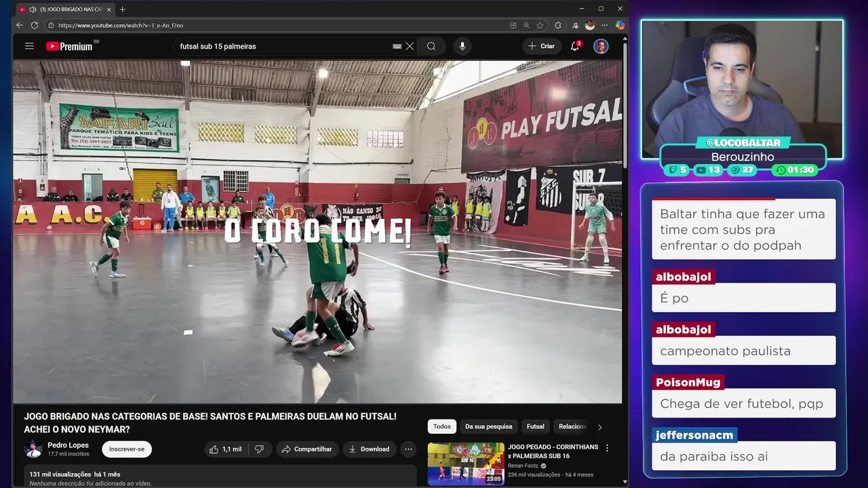Open the Pedro Lopes channel name
The image size is (868, 488).
click(68, 445)
